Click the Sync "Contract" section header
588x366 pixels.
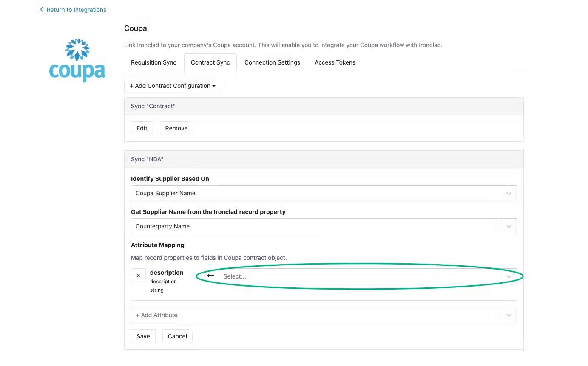click(324, 106)
